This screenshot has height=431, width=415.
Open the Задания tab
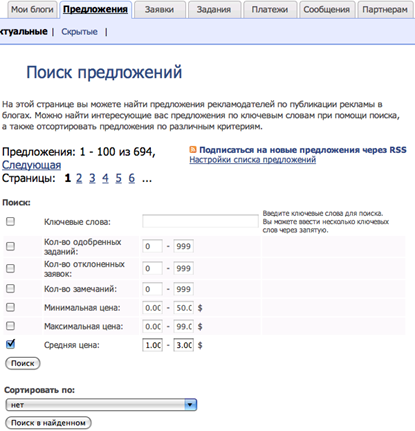click(214, 10)
